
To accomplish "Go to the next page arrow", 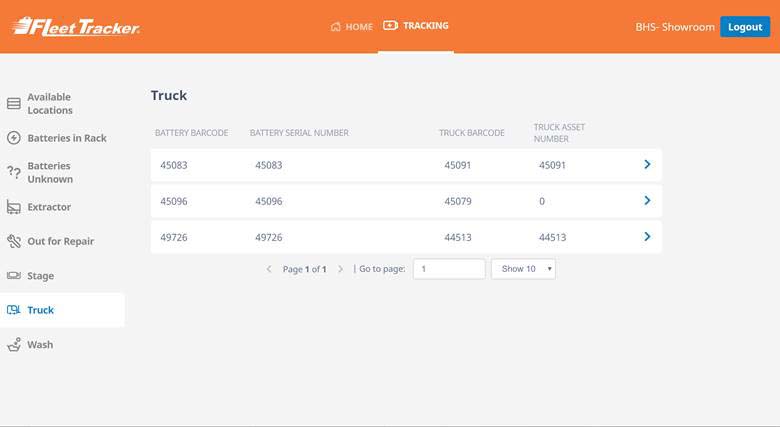I will click(x=340, y=269).
